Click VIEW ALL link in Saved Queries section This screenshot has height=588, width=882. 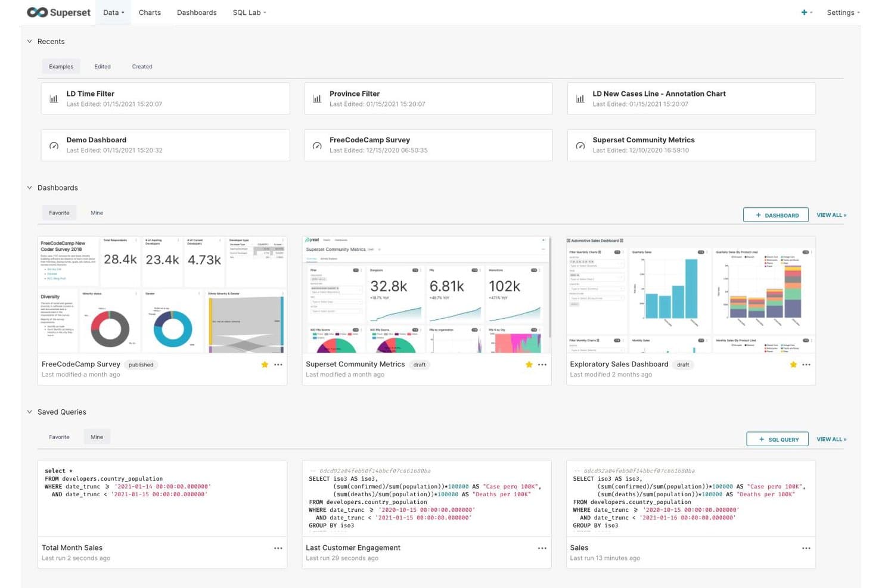point(831,439)
